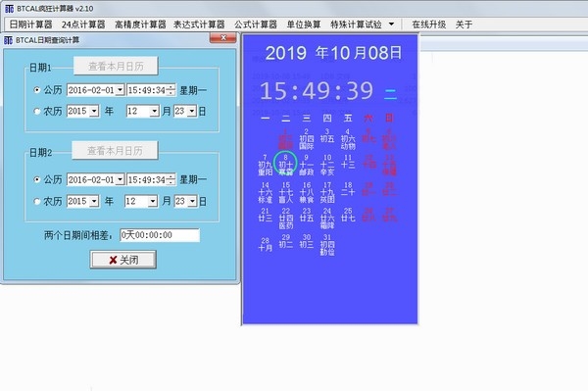Viewport: 588px width, 391px height.
Task: Adjust the 日期1 time spinner arrows
Action: (171, 90)
